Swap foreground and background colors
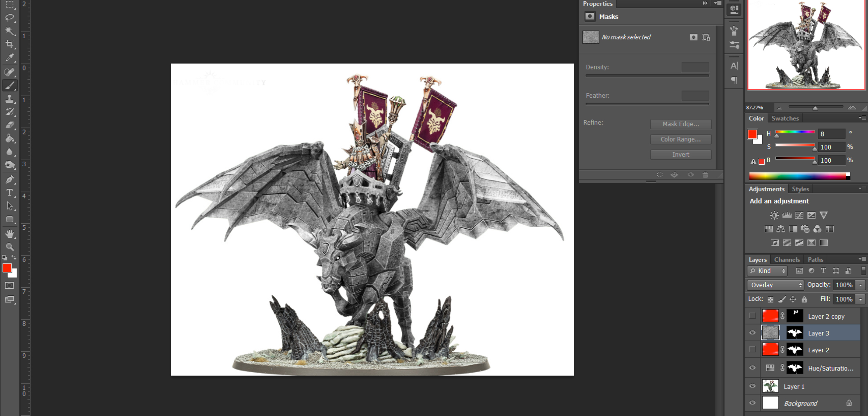868x416 pixels. 14,257
